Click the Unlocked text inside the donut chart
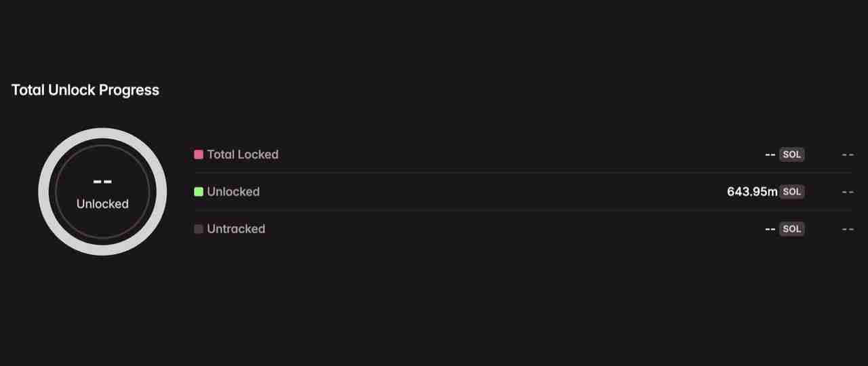The image size is (868, 366). point(102,204)
